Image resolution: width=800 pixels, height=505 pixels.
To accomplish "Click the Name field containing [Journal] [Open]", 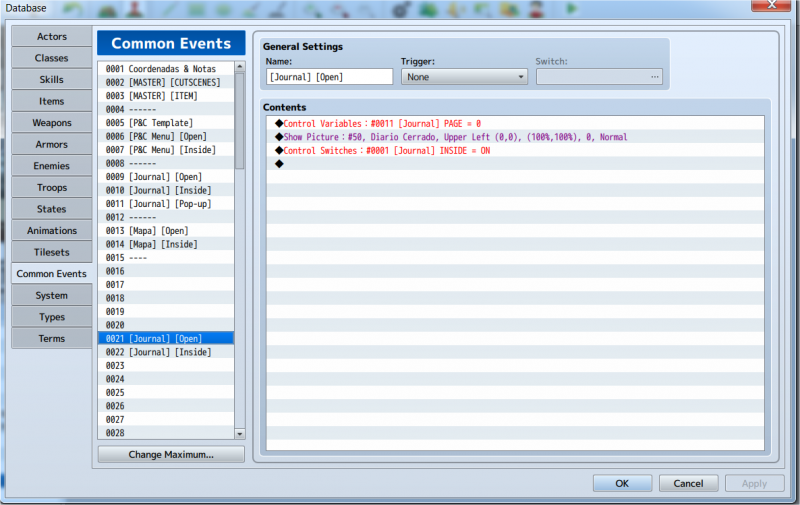I will (330, 77).
